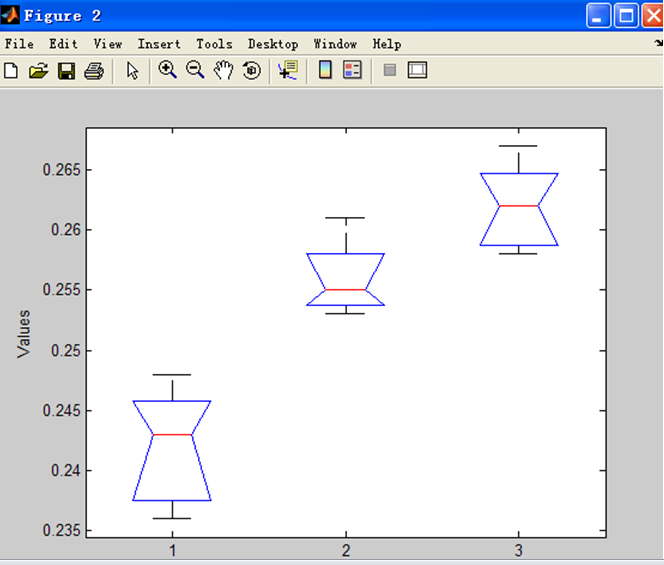
Task: Click the y-axis tick label 0.245
Action: [61, 410]
